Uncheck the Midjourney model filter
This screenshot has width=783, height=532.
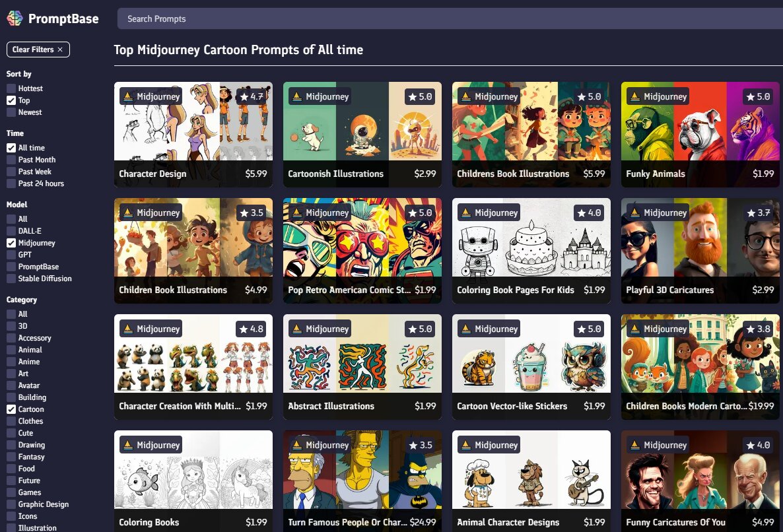(x=11, y=243)
